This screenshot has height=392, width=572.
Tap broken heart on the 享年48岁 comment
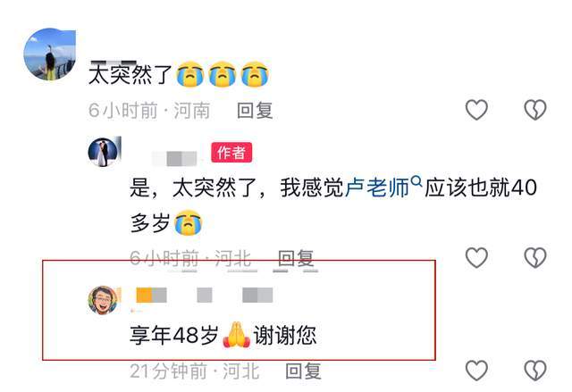pos(535,371)
